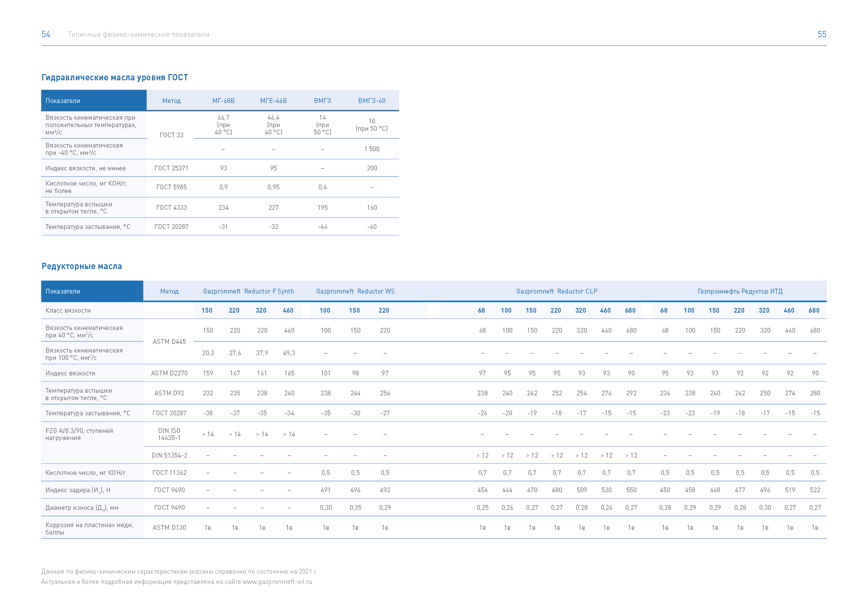Click the viscosity index value '167'
Image resolution: width=868 pixels, height=614 pixels.
235,373
